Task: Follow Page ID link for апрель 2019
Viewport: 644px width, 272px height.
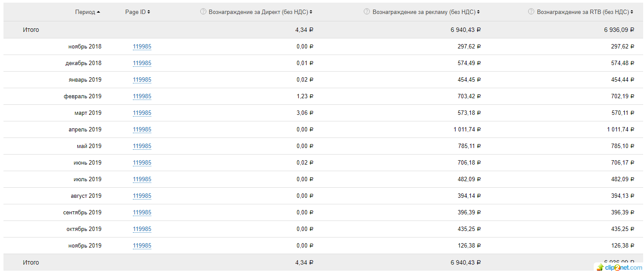Action: click(142, 130)
